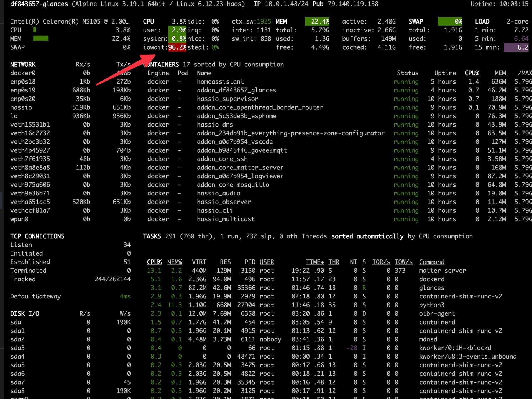Click the addon_df843657_glances container name
Screen dimensions: 532x399
click(237, 90)
